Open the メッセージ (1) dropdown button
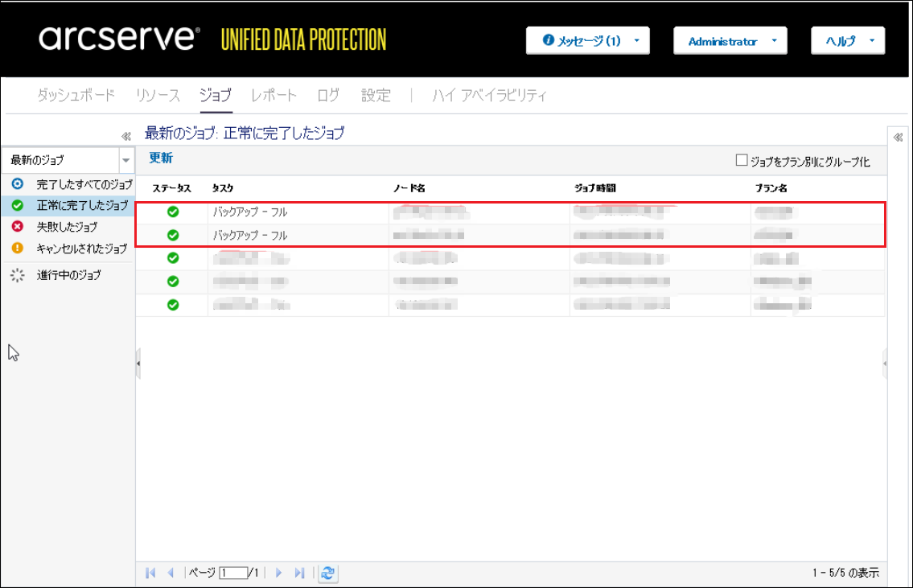913x588 pixels. coord(587,41)
